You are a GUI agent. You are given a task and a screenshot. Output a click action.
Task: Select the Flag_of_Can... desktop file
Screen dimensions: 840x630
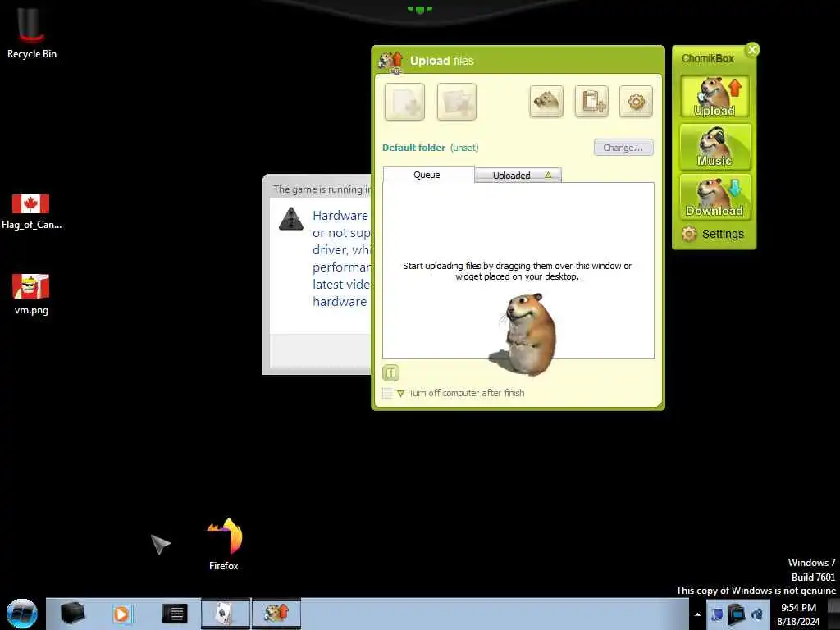(31, 212)
